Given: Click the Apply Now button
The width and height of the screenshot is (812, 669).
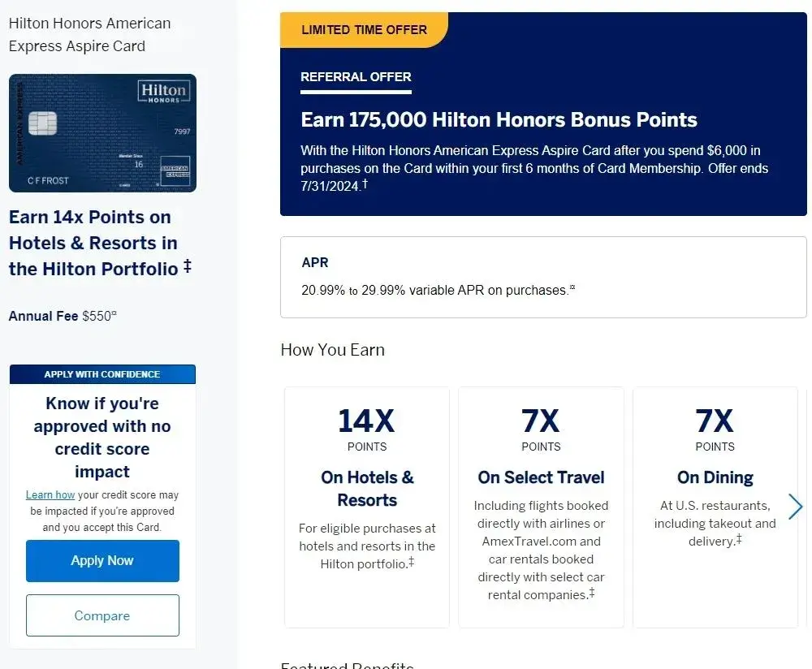Looking at the screenshot, I should (102, 560).
